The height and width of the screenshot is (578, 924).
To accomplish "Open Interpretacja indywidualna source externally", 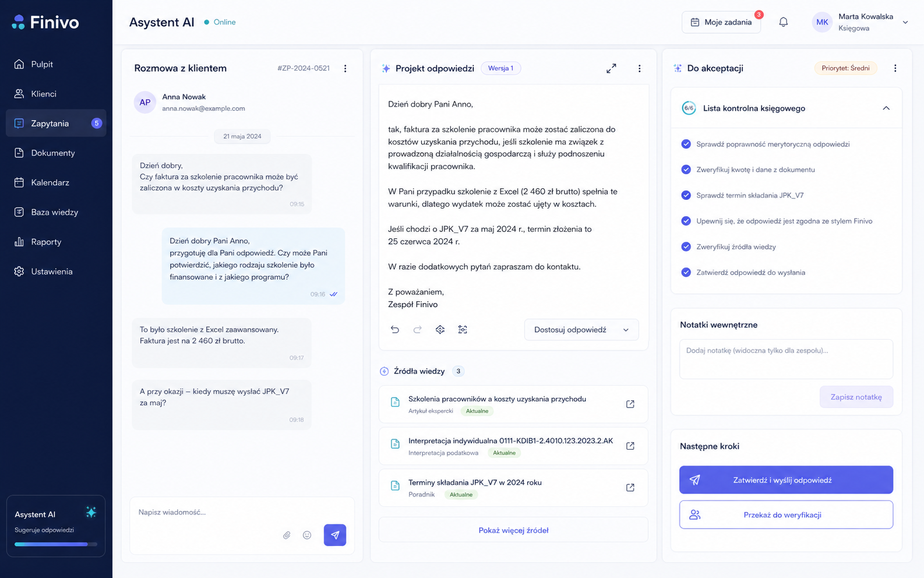I will click(x=630, y=446).
